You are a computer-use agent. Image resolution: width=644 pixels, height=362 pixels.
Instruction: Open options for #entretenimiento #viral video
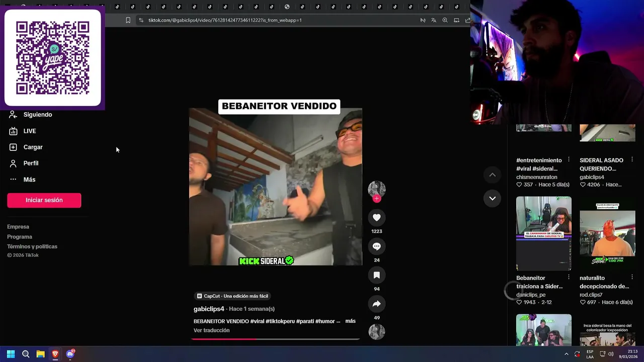(x=569, y=159)
